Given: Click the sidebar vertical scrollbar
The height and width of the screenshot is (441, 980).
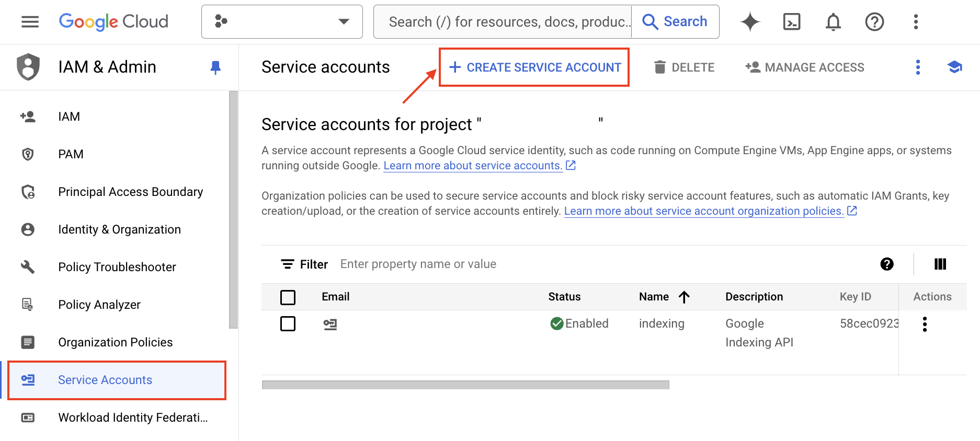Looking at the screenshot, I should [x=233, y=210].
